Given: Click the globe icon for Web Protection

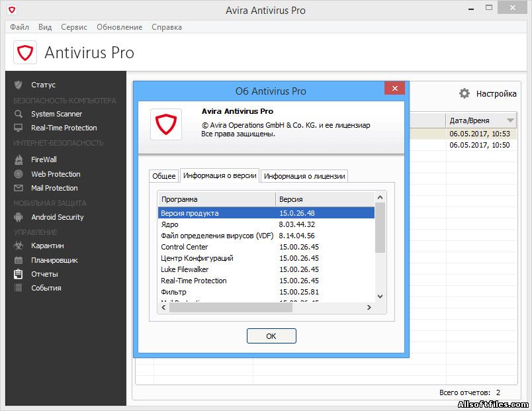Looking at the screenshot, I should [x=19, y=174].
